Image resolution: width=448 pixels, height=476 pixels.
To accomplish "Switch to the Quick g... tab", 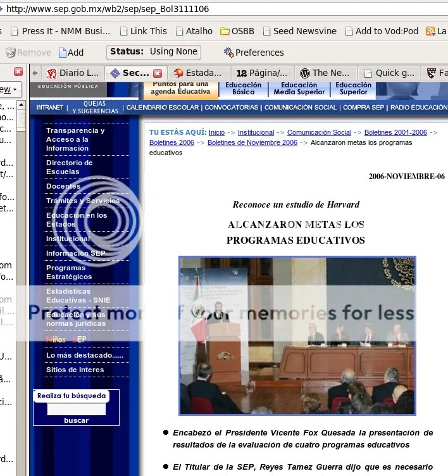I will (x=389, y=73).
